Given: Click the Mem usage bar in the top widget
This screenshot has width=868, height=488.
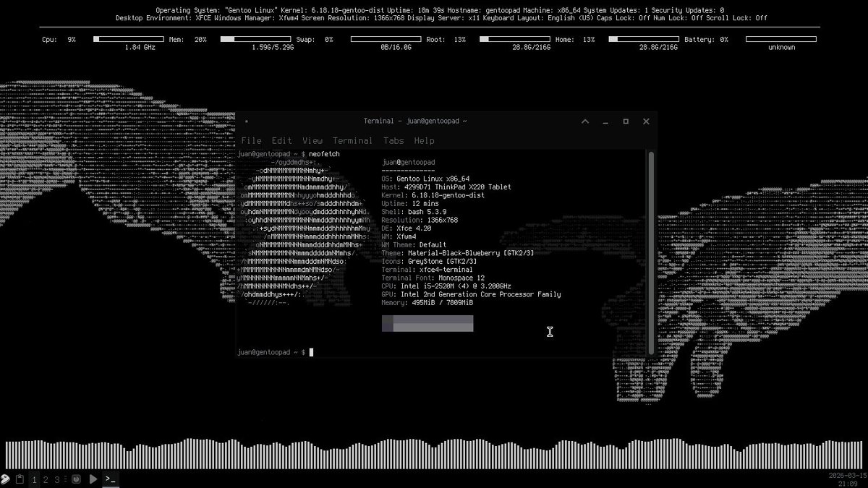Looking at the screenshot, I should (x=256, y=40).
